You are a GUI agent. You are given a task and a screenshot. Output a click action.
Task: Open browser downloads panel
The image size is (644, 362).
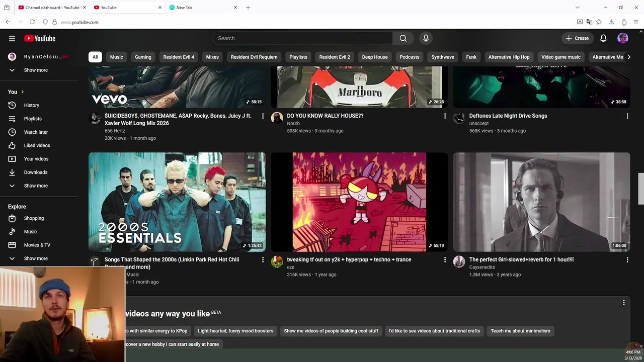coord(611,22)
